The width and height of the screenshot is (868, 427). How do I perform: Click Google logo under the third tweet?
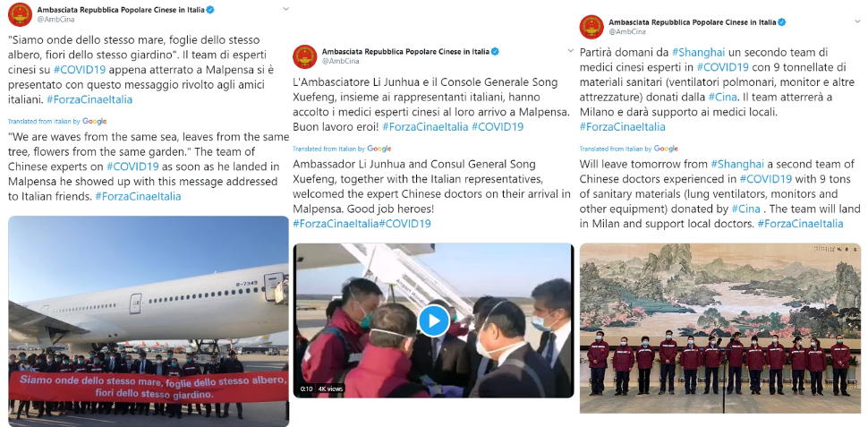666,149
